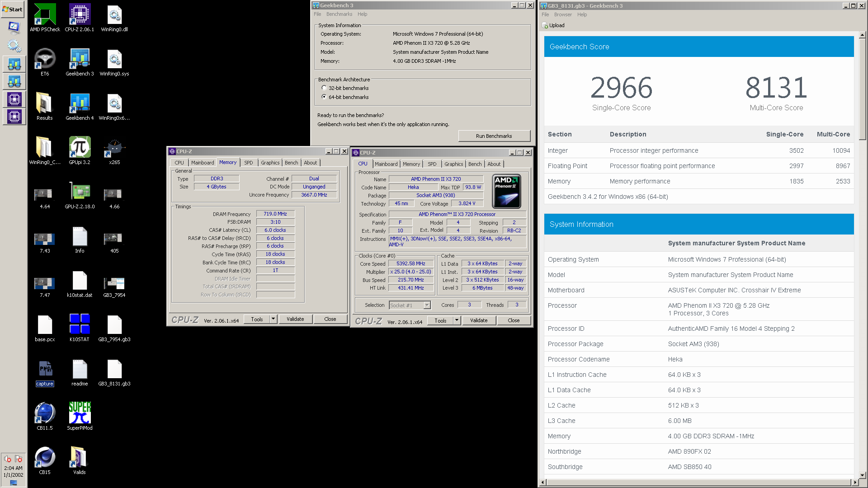This screenshot has height=488, width=868.
Task: Launch CPU-Z 2.06.1 desktop shortcut
Action: pos(80,17)
